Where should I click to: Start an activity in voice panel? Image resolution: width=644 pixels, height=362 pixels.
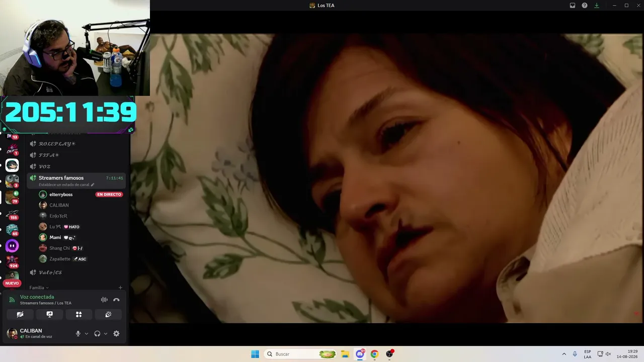point(78,314)
